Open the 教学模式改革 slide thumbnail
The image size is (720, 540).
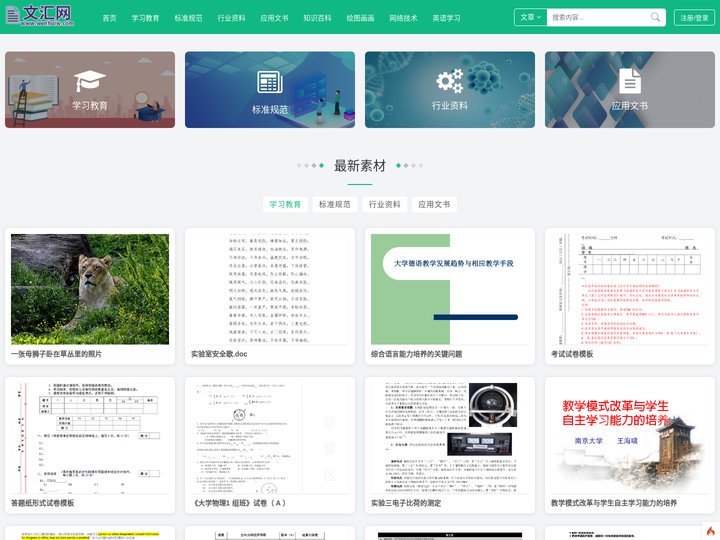pos(630,438)
